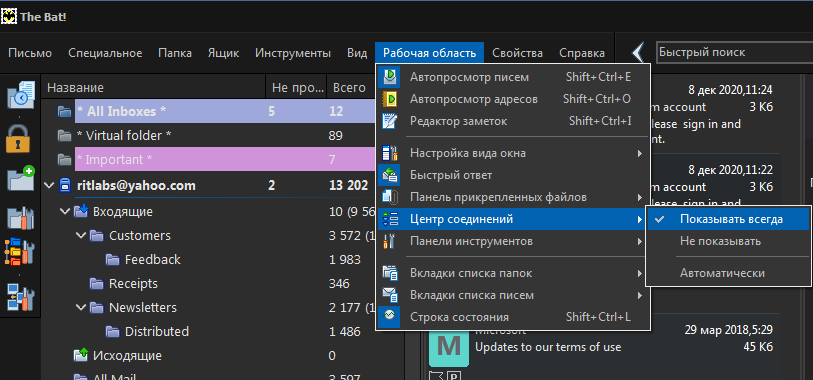Click the scheduler clock icon in sidebar
The height and width of the screenshot is (380, 813).
coord(21,94)
